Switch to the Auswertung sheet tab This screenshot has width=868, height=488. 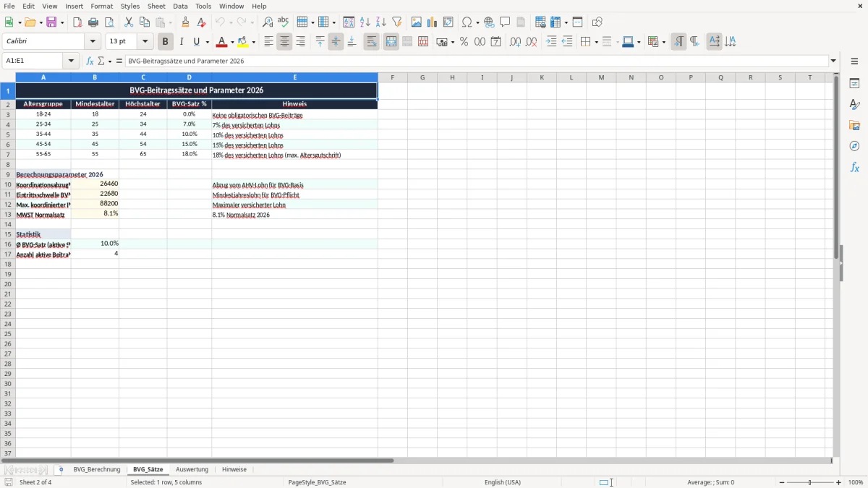click(192, 470)
